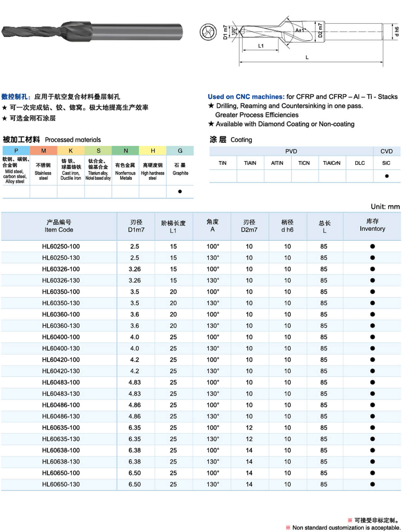The image size is (402, 532).
Task: Click item code HL60486-100
Action: point(61,405)
